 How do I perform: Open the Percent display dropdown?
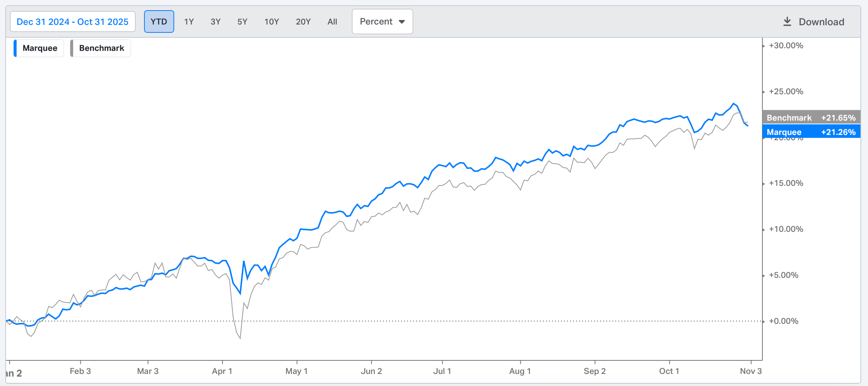pos(382,22)
